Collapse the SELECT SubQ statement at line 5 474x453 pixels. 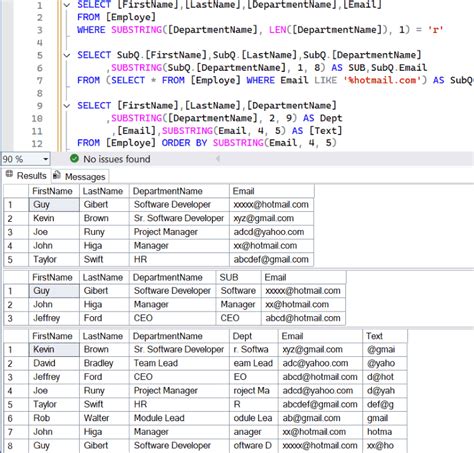coord(67,55)
